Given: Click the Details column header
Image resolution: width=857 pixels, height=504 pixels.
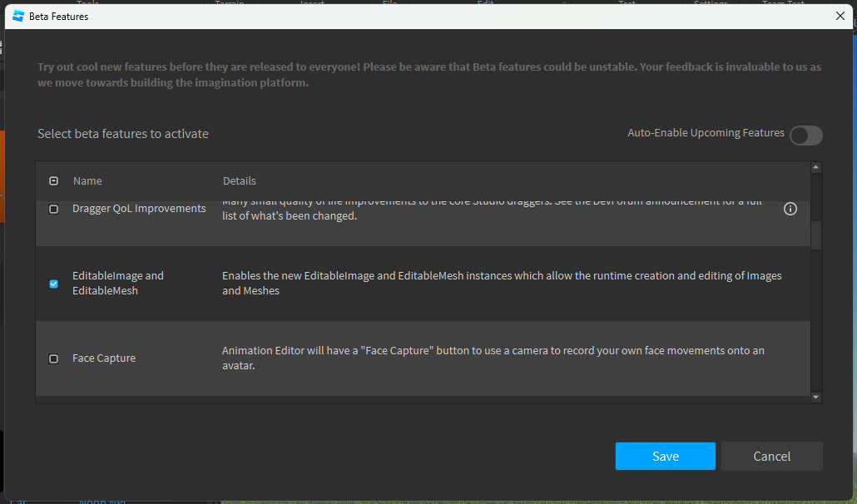Looking at the screenshot, I should coord(240,181).
